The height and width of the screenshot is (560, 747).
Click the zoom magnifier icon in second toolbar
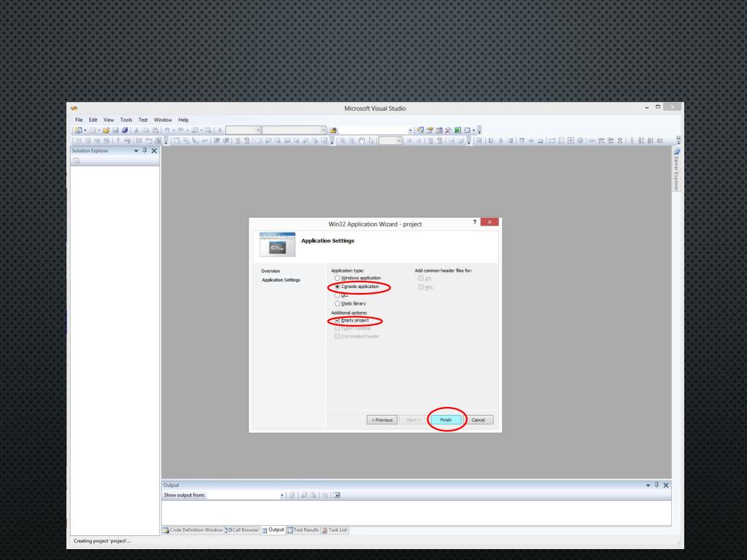tap(343, 141)
